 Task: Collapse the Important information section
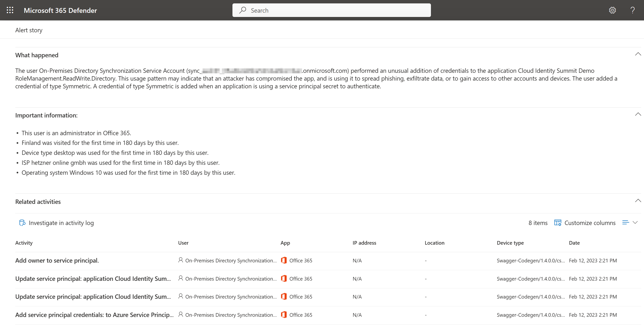[638, 114]
